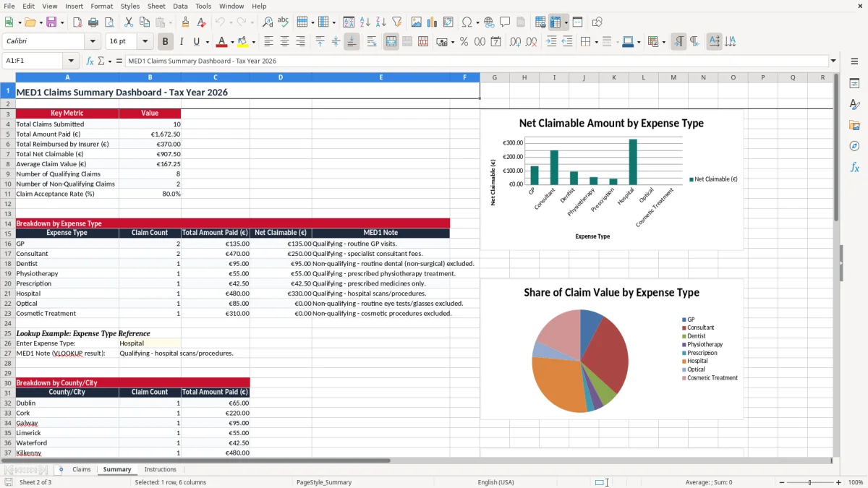Click zoom out minus button
Screen dimensions: 868x488
pyautogui.click(x=781, y=482)
